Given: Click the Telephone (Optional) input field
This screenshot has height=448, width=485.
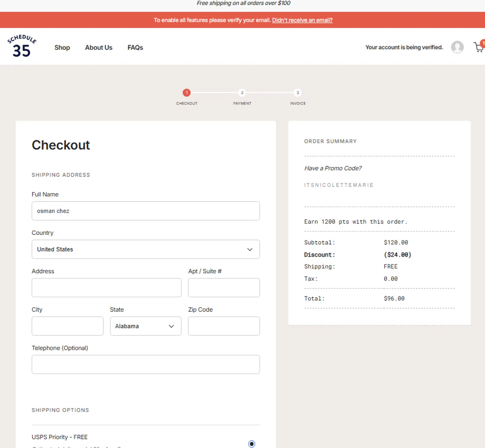Looking at the screenshot, I should 146,365.
